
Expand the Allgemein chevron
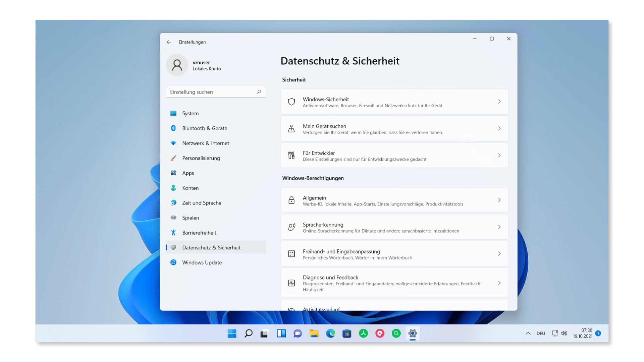click(x=499, y=200)
